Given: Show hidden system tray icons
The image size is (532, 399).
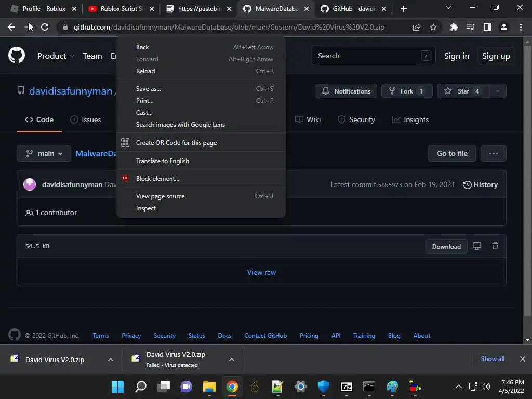Looking at the screenshot, I should coord(458,387).
